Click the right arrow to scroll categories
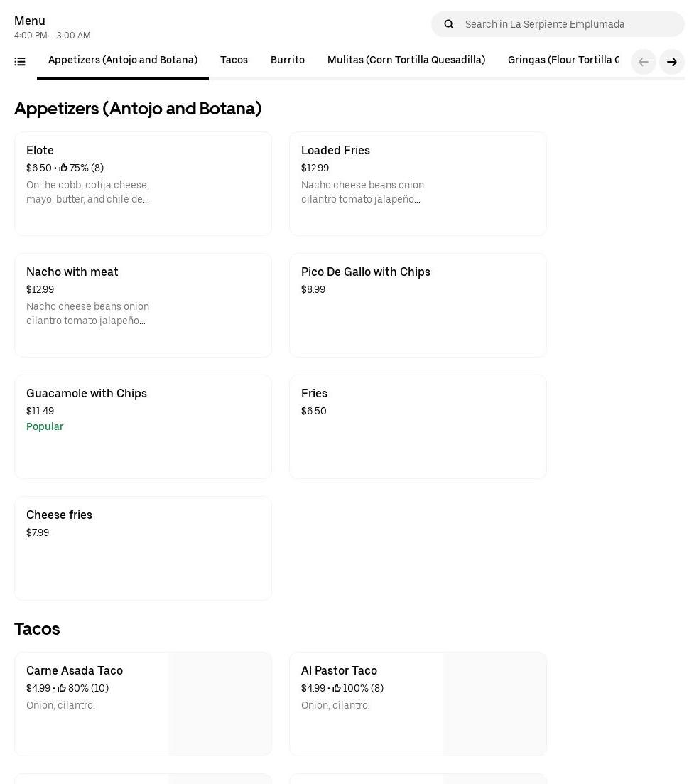Viewport: 699px width, 784px height. pyautogui.click(x=671, y=62)
